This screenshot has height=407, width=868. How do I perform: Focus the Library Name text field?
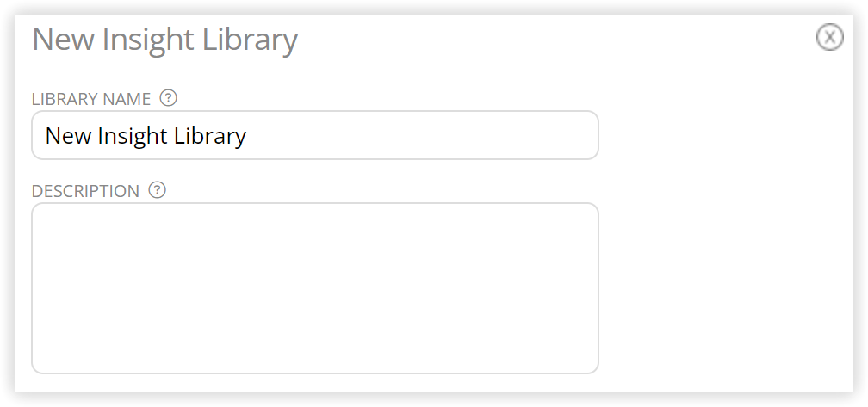click(x=315, y=135)
